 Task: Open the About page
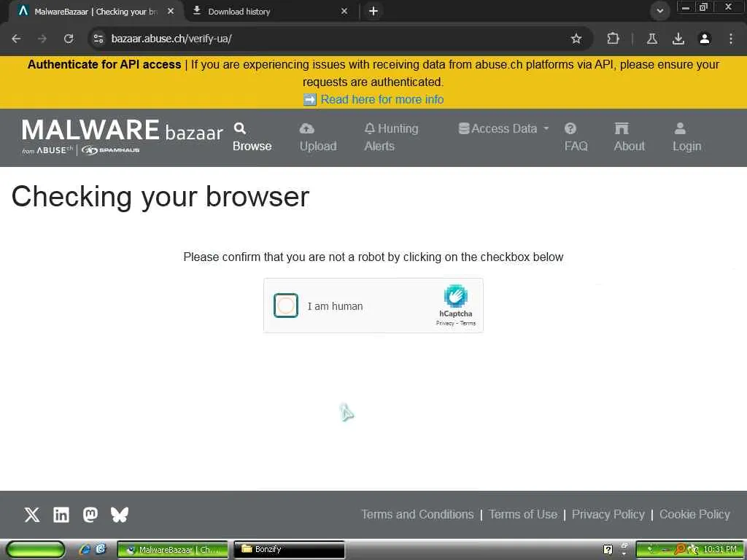629,137
